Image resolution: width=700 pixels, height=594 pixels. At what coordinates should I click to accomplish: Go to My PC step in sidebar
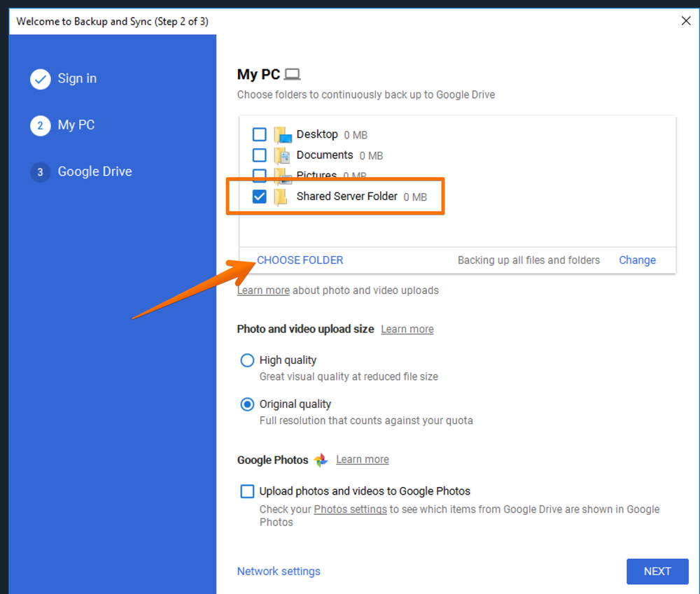pyautogui.click(x=76, y=125)
